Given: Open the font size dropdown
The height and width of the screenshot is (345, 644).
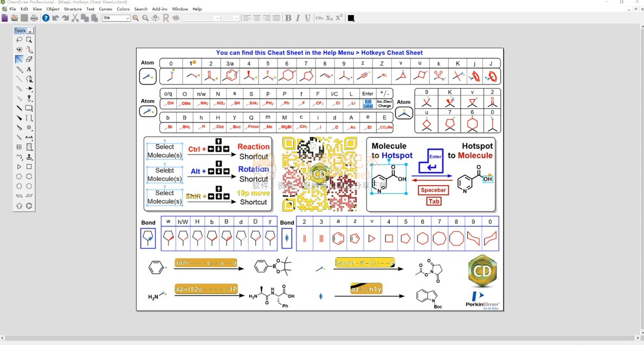Looking at the screenshot, I should (237, 18).
